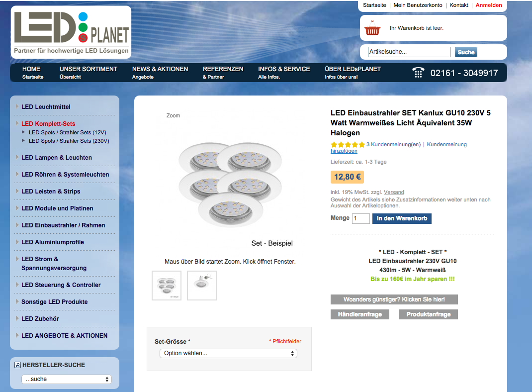Click the Menge quantity field
This screenshot has width=532, height=392.
(x=361, y=218)
